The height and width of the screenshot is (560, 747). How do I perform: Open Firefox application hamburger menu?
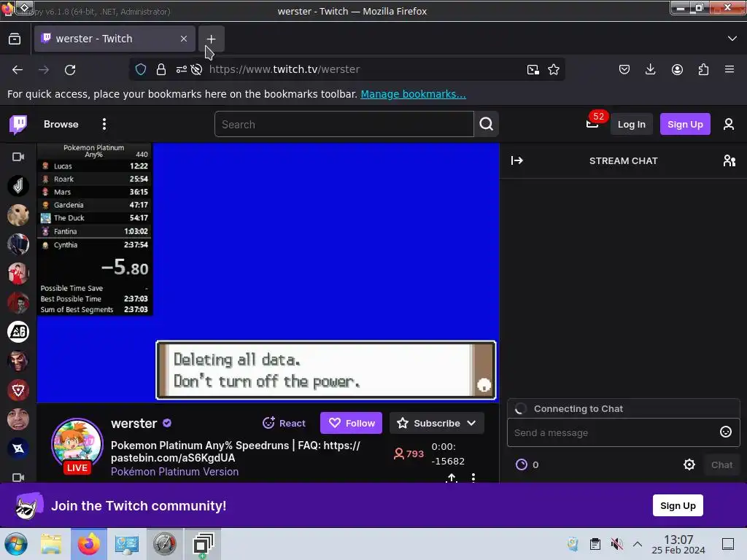click(x=729, y=69)
